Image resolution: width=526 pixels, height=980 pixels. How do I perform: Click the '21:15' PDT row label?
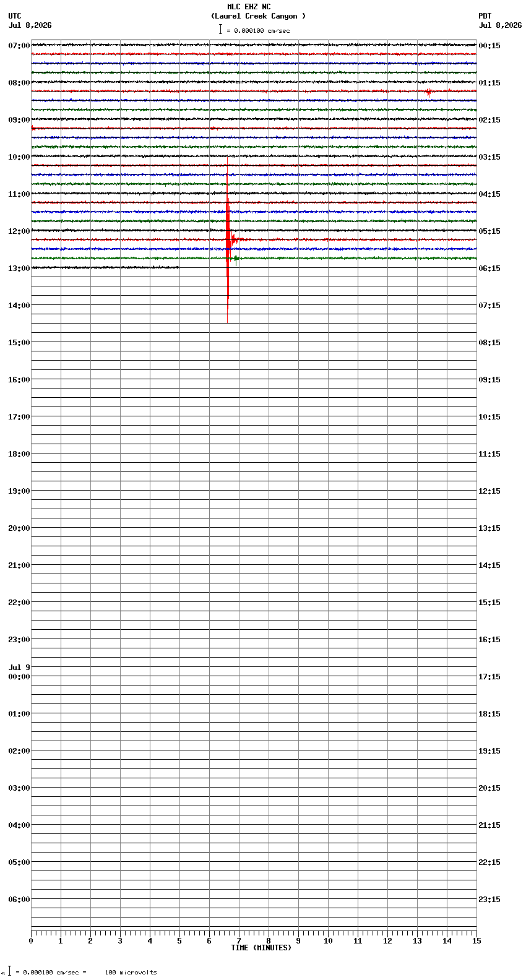[x=489, y=825]
